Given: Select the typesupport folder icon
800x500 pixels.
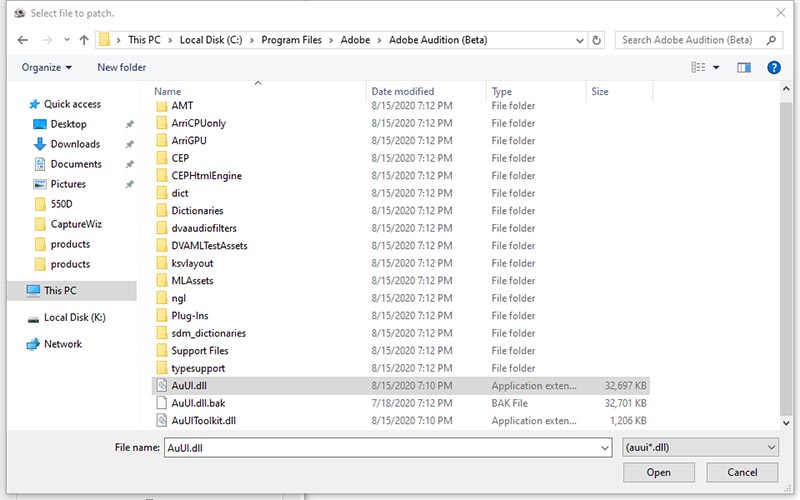Looking at the screenshot, I should [162, 368].
